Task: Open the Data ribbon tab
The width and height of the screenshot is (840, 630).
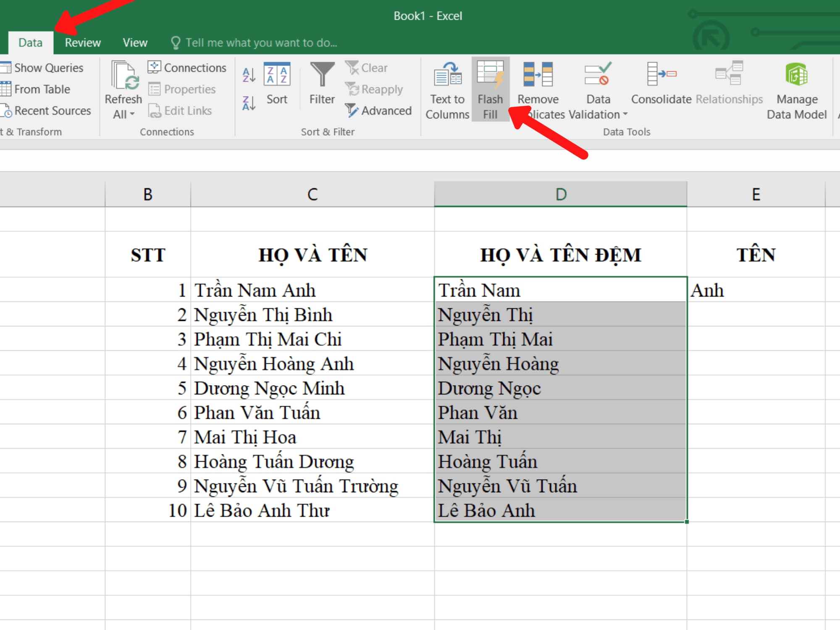Action: click(x=30, y=42)
